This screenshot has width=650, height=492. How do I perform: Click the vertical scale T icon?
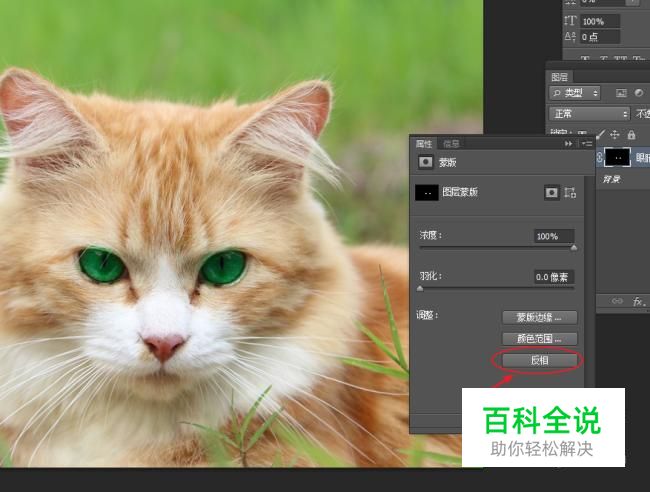coord(570,21)
